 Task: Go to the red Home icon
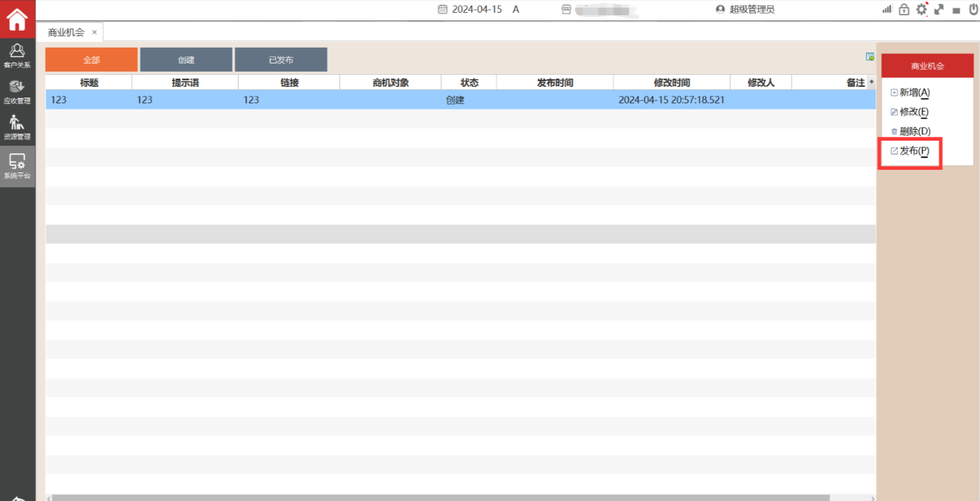(x=17, y=19)
